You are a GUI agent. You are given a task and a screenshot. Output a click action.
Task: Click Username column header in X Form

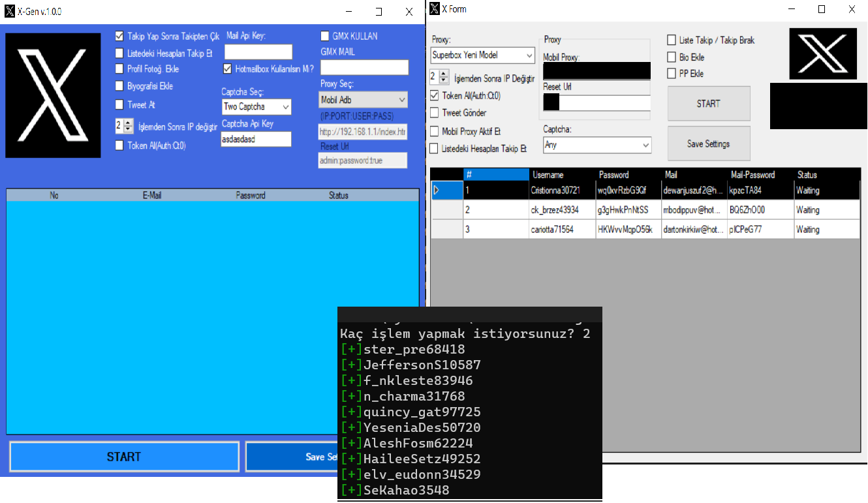tap(563, 175)
